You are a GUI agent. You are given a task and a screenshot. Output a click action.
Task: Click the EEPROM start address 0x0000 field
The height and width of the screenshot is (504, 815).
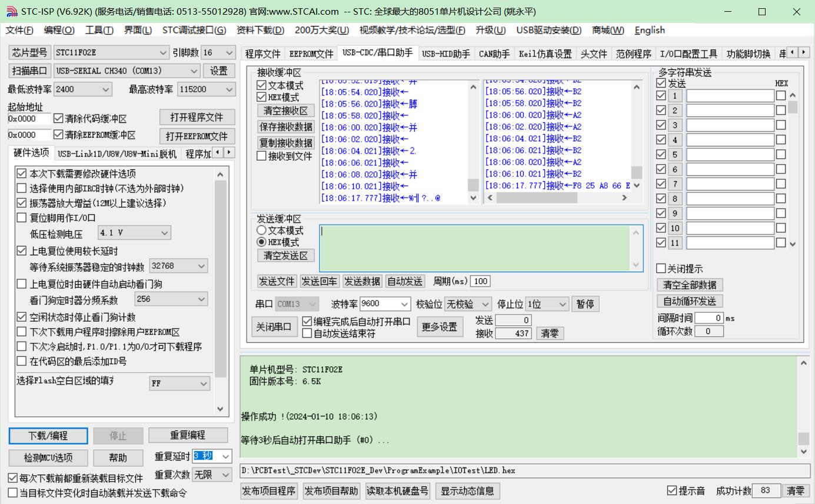tap(29, 135)
